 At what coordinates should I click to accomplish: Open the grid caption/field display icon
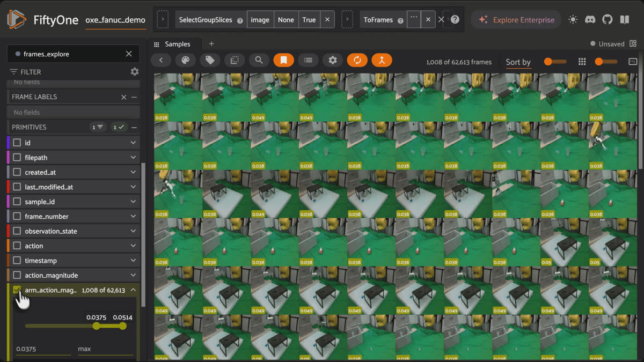(633, 62)
